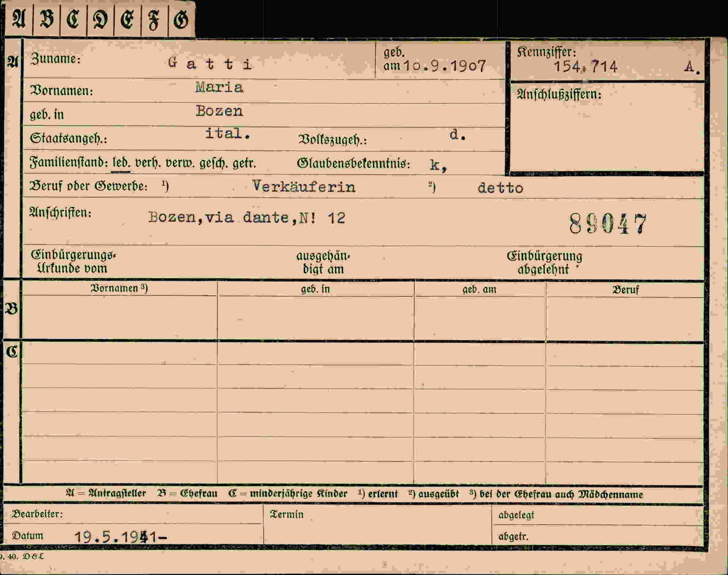Click the 'Staatsangeh.:' label
Viewport: 728px width, 575px height.
pos(69,138)
